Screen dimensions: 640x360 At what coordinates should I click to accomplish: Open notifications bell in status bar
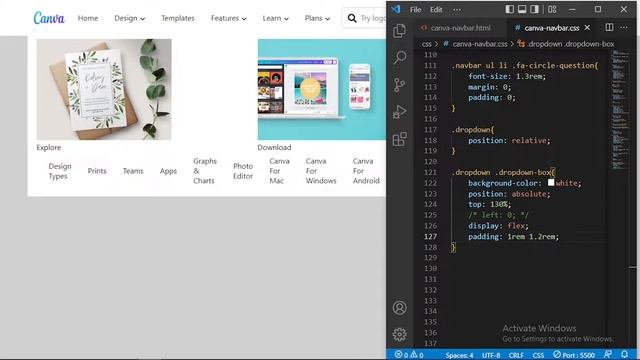[624, 354]
